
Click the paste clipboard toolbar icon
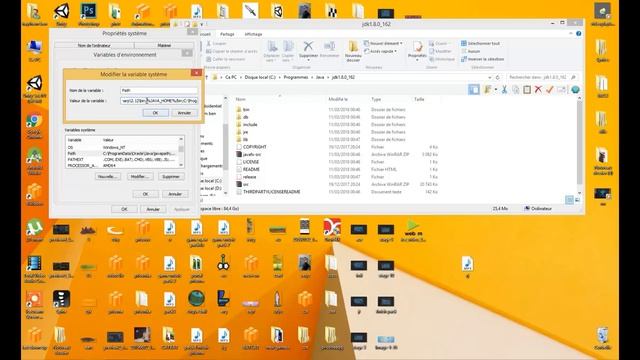click(527, 89)
